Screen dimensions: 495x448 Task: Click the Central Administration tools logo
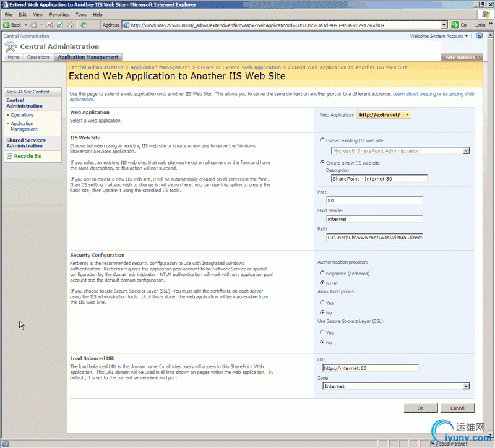point(11,47)
